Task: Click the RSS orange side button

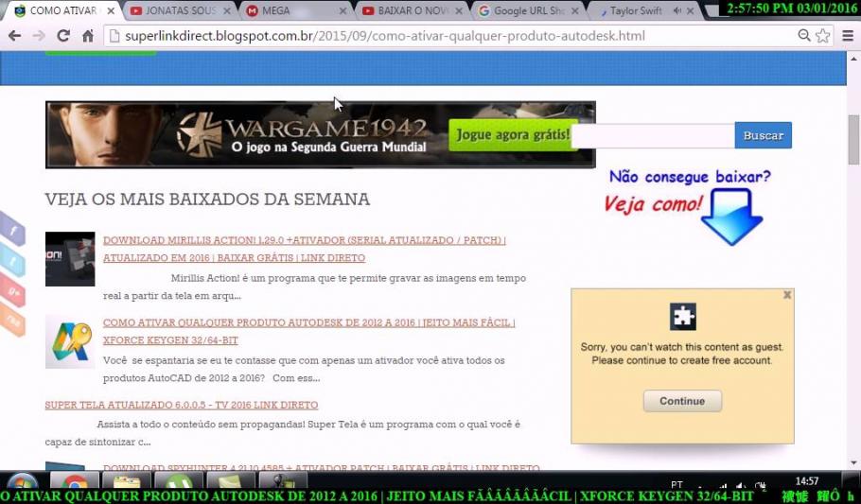Action: 12,321
